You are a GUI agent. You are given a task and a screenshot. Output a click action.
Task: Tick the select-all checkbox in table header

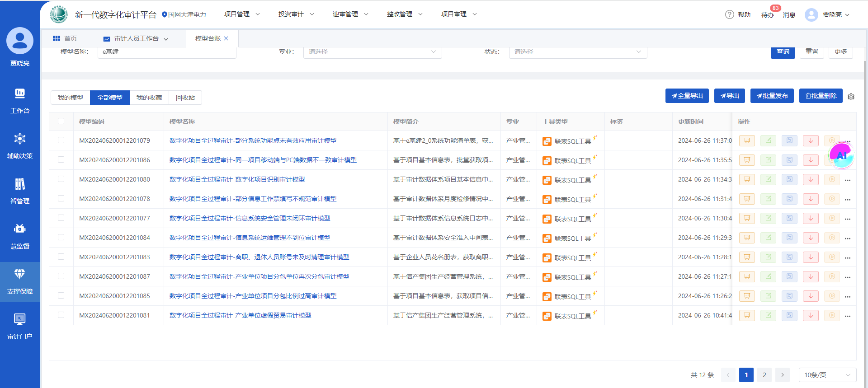coord(61,121)
